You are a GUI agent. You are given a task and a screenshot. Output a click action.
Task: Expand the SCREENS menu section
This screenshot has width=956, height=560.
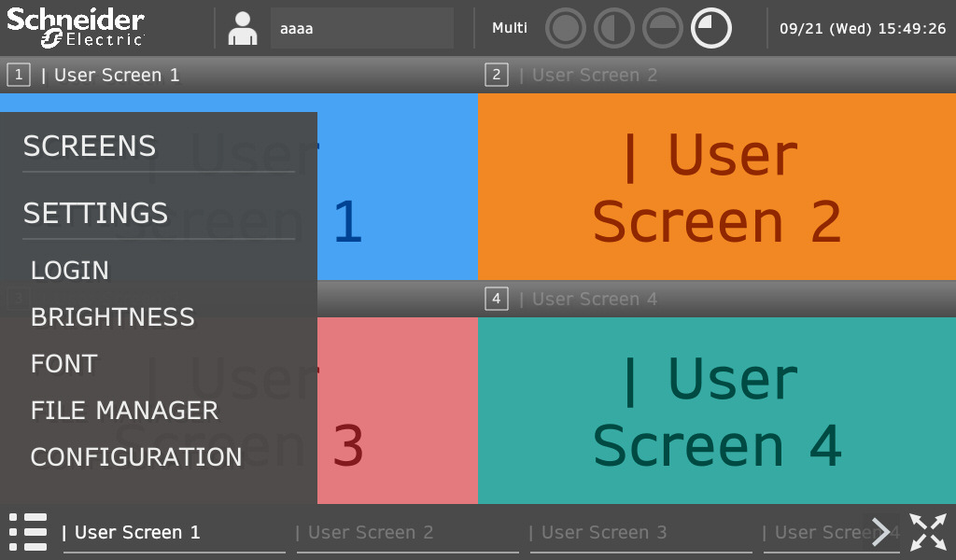[90, 147]
